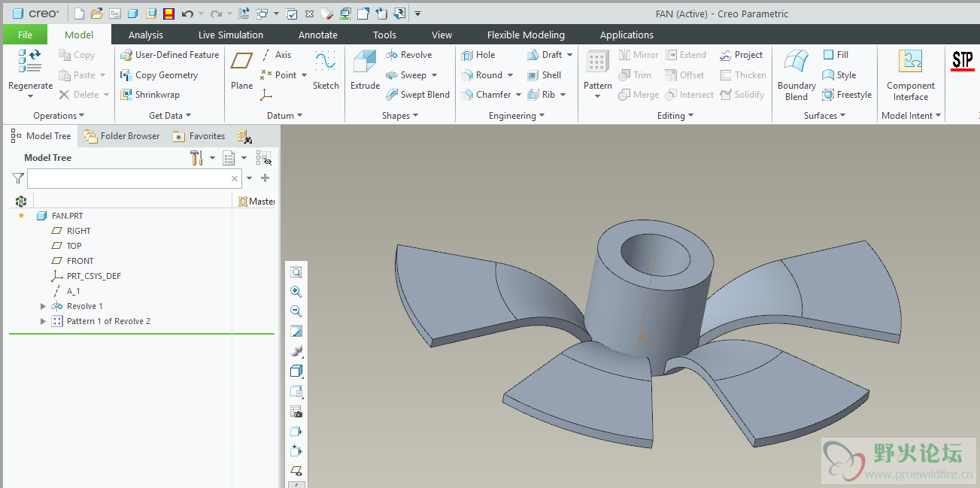Open the Datum group dropdown
The width and height of the screenshot is (980, 488).
click(x=284, y=116)
